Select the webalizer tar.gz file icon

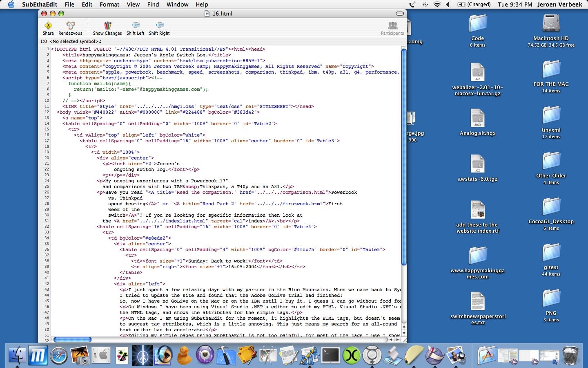(x=477, y=72)
